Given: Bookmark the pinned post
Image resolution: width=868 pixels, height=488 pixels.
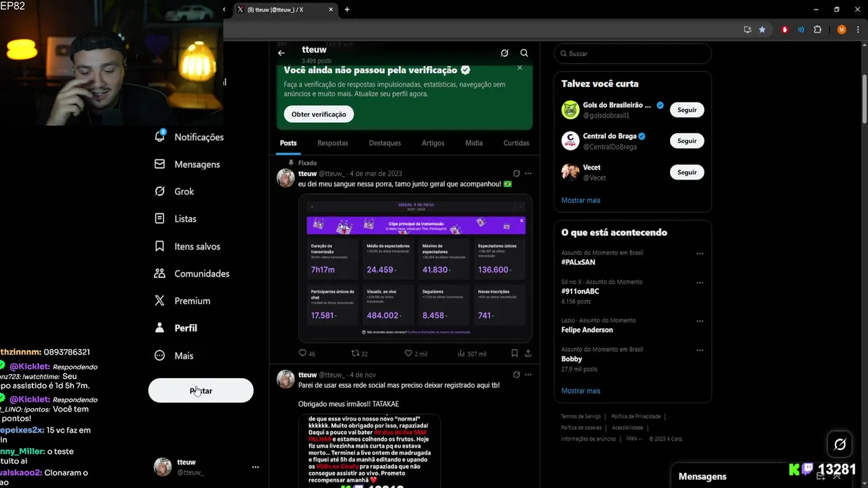Looking at the screenshot, I should pos(515,353).
